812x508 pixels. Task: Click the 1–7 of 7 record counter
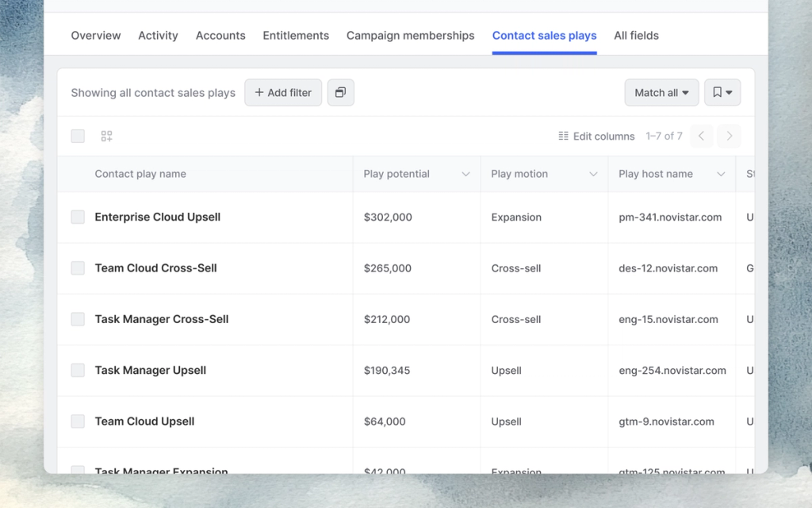click(665, 136)
